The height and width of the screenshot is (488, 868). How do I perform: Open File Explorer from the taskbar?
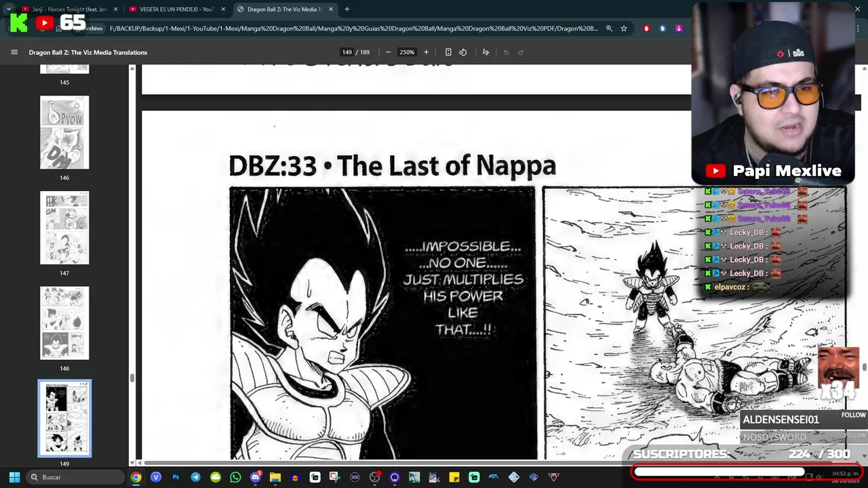pos(275,477)
